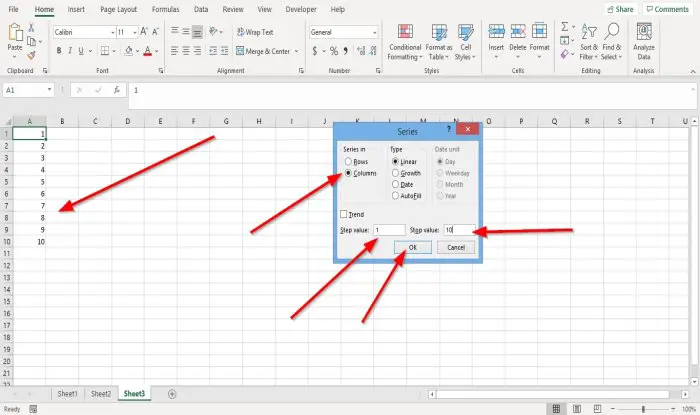
Task: Select Date type radio button
Action: click(395, 184)
